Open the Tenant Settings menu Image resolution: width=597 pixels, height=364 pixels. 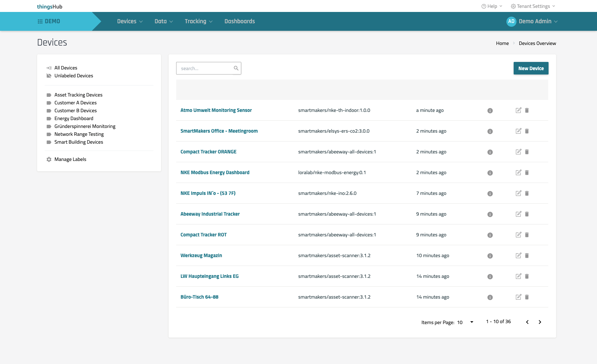tap(533, 6)
